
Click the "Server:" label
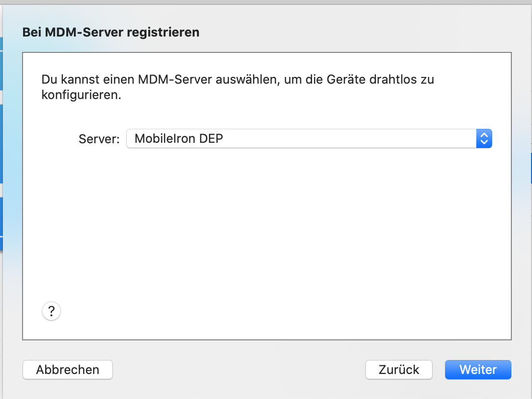click(x=99, y=139)
